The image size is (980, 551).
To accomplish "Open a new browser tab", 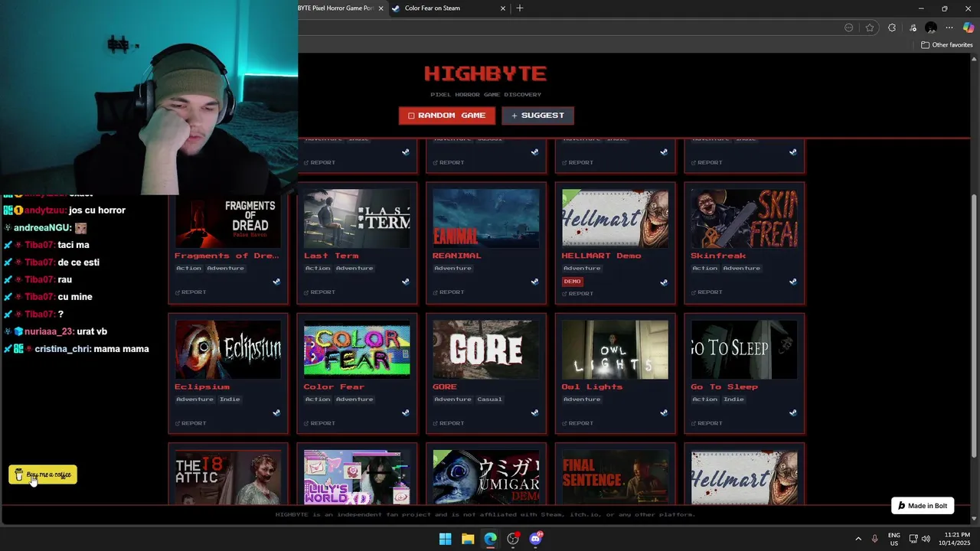I will point(520,8).
